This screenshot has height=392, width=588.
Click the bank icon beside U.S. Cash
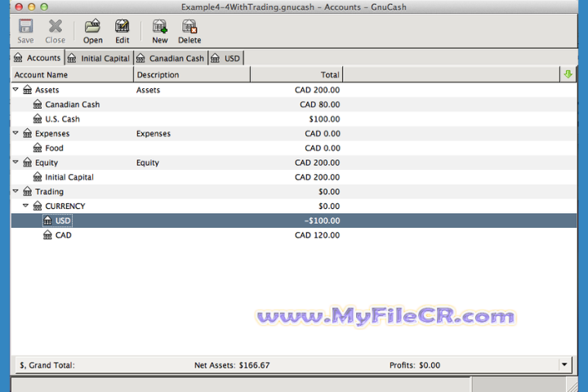pos(38,119)
